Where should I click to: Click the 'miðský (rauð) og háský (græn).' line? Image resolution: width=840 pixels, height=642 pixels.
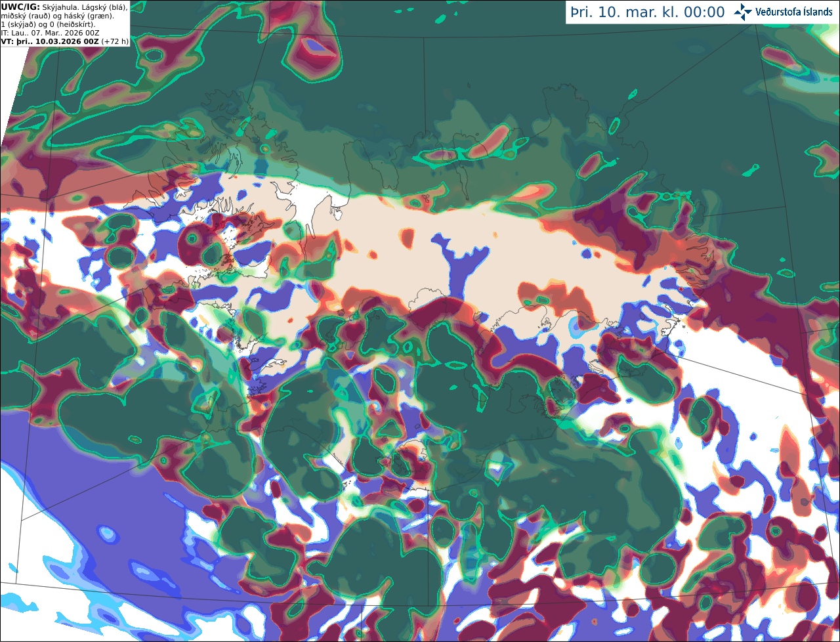pyautogui.click(x=57, y=15)
